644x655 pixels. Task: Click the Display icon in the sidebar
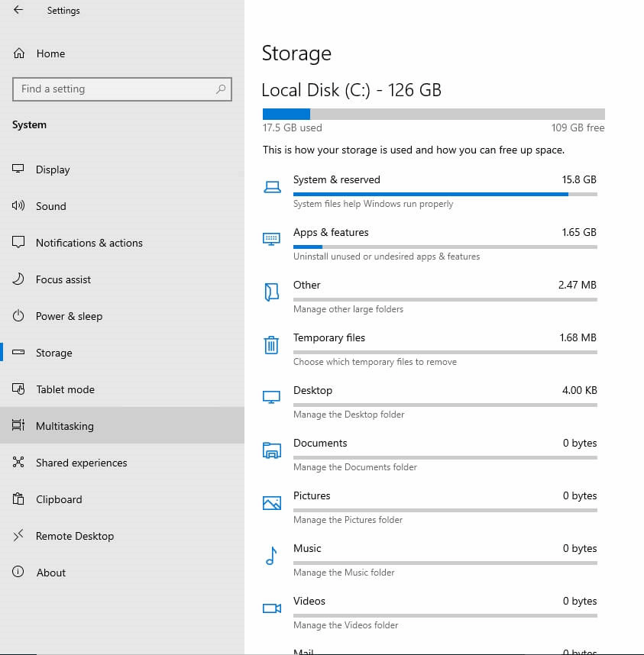pos(17,169)
